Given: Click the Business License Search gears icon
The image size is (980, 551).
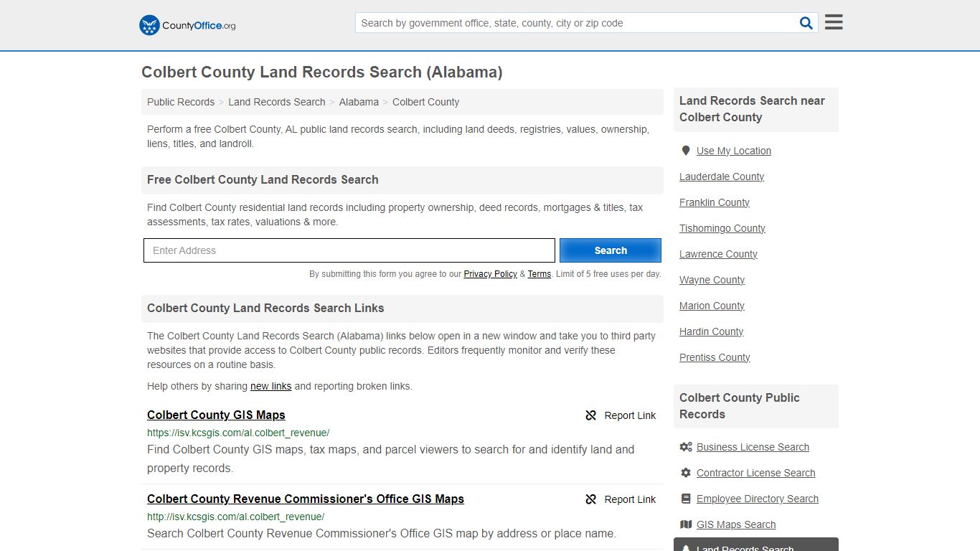Looking at the screenshot, I should [x=686, y=447].
